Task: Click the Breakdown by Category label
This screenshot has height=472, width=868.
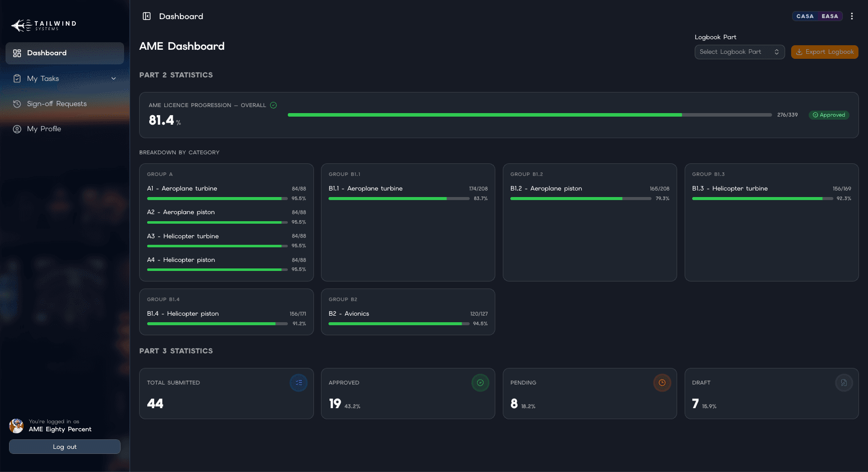Action: (x=179, y=152)
